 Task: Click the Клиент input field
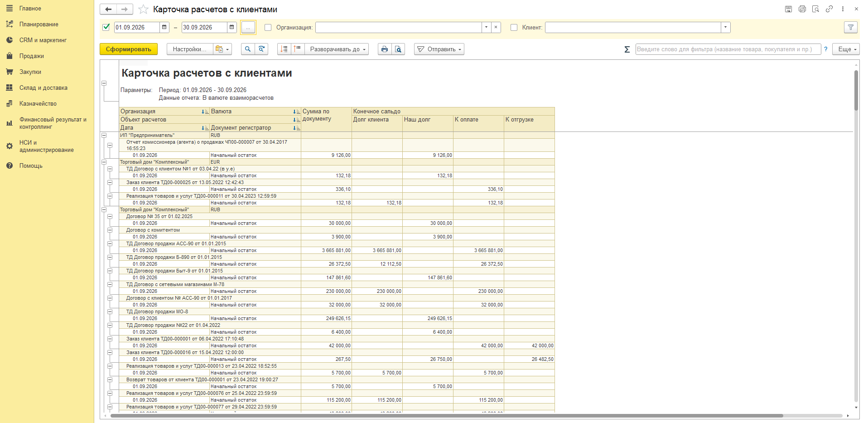pos(633,27)
